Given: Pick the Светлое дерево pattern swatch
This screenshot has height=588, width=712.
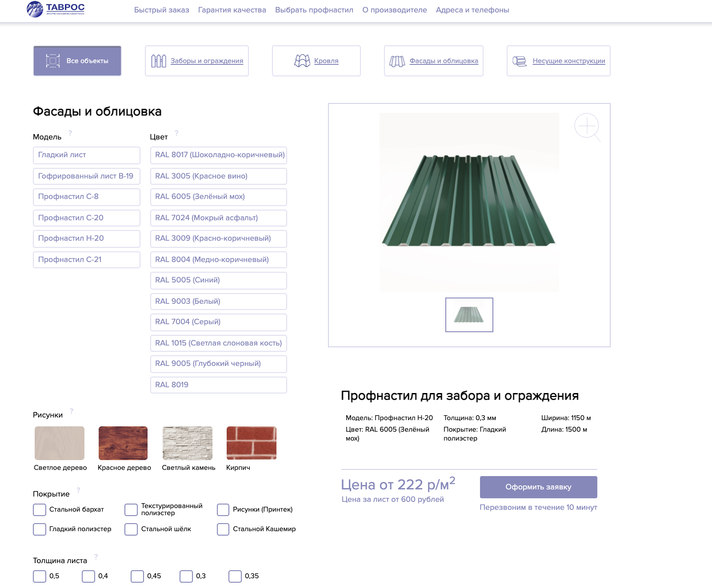Looking at the screenshot, I should (x=60, y=443).
